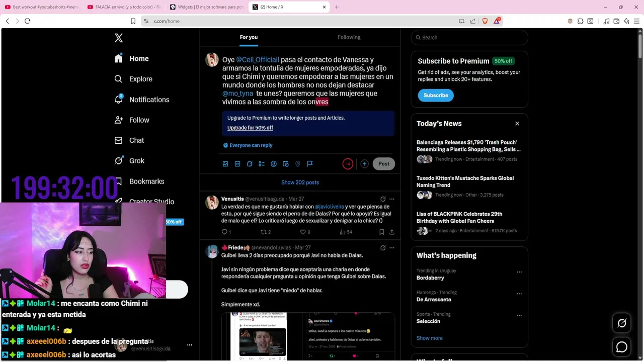Click the Grok enhance icon in composer
Screen dimensions: 644x362
(250, 164)
